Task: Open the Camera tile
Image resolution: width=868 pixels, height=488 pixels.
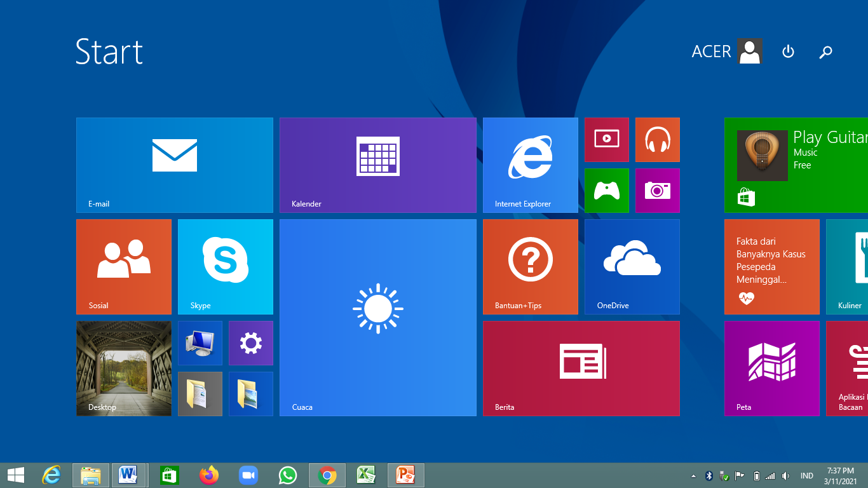Action: pos(657,190)
